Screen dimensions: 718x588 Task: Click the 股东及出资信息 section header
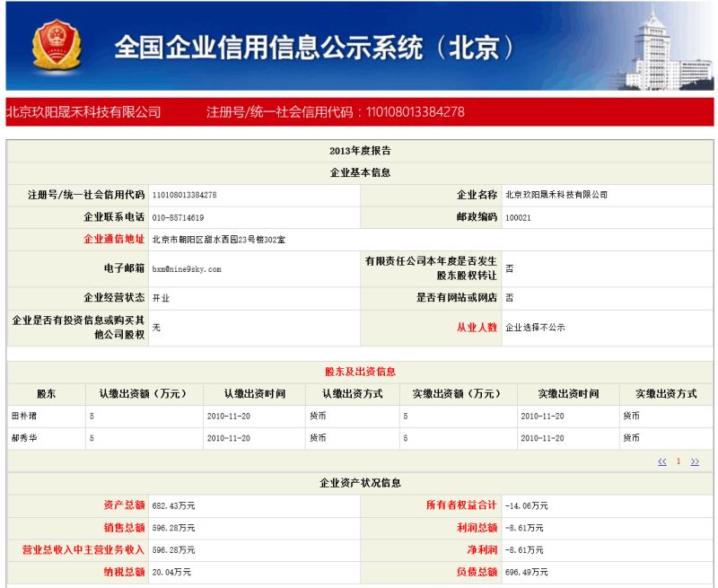pyautogui.click(x=360, y=372)
